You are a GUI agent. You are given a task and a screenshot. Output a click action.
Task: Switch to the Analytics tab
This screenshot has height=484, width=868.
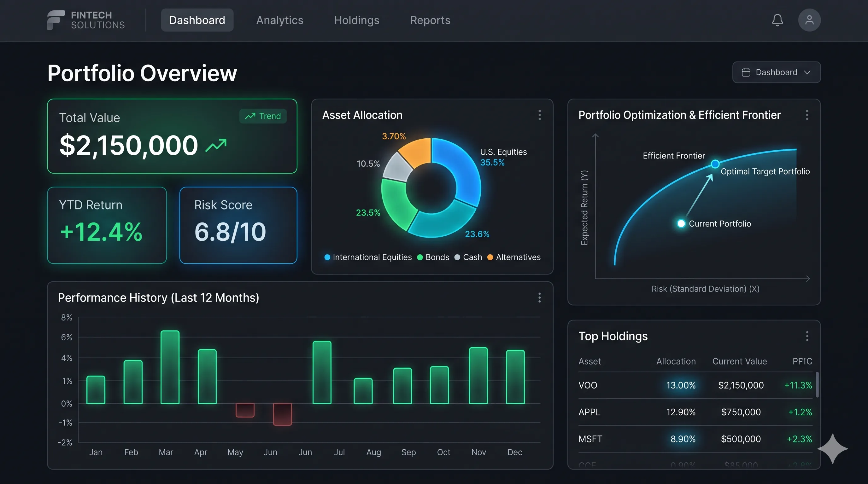pos(280,20)
